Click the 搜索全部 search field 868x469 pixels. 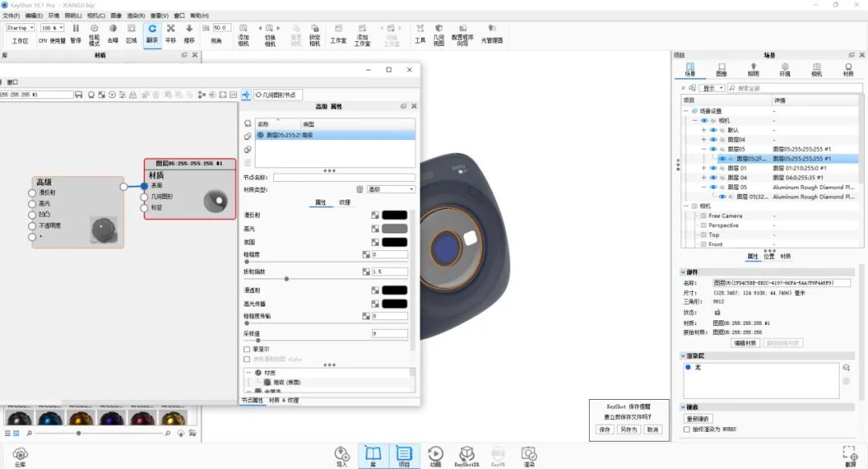click(795, 88)
